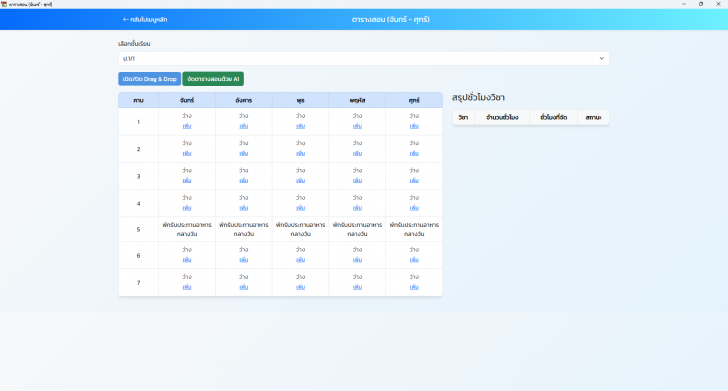Close the timetable application window
728x391 pixels.
(718, 4)
